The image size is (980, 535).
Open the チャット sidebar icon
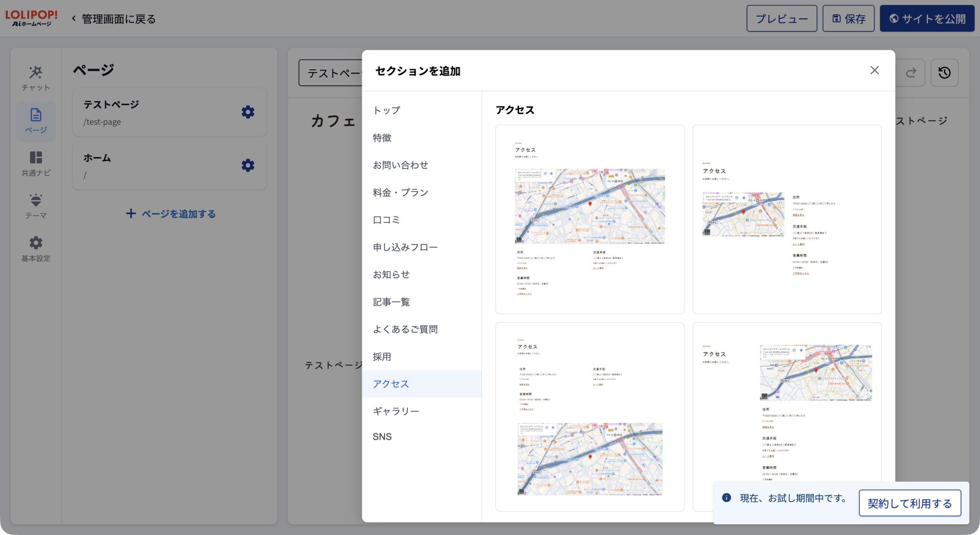click(x=36, y=79)
